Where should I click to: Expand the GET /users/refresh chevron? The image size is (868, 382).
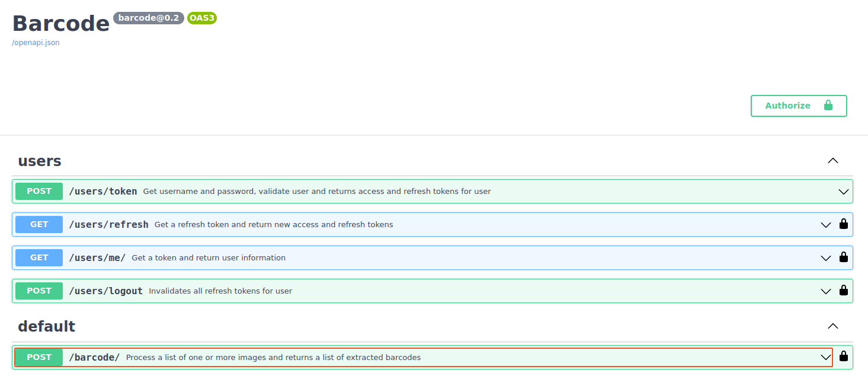826,225
